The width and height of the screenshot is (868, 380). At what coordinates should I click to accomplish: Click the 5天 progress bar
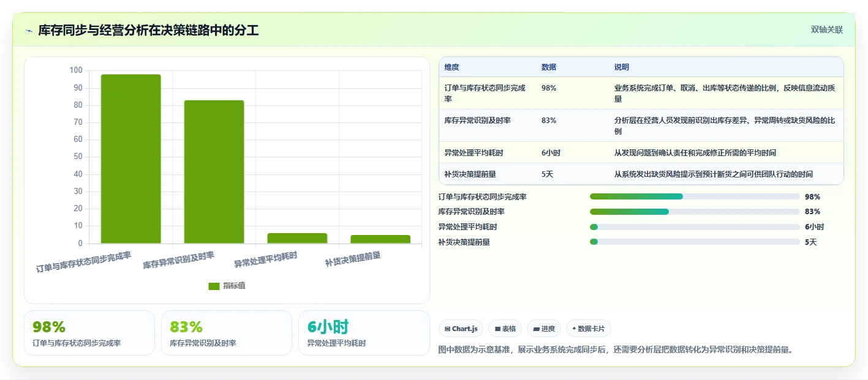(x=695, y=242)
